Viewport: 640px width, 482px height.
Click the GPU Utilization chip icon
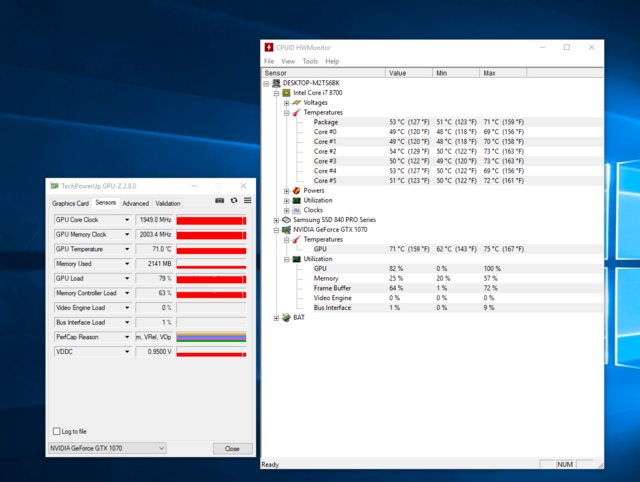pos(297,259)
